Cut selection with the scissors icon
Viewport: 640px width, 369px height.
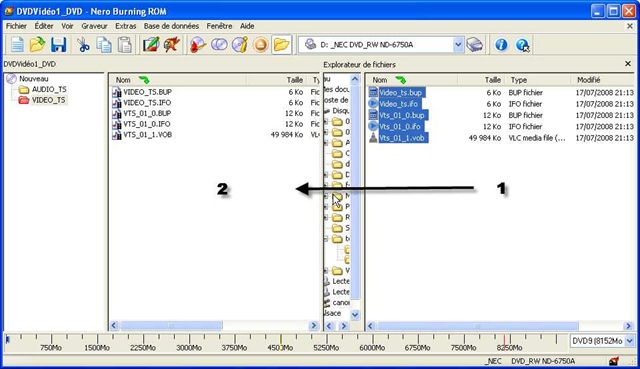click(83, 44)
